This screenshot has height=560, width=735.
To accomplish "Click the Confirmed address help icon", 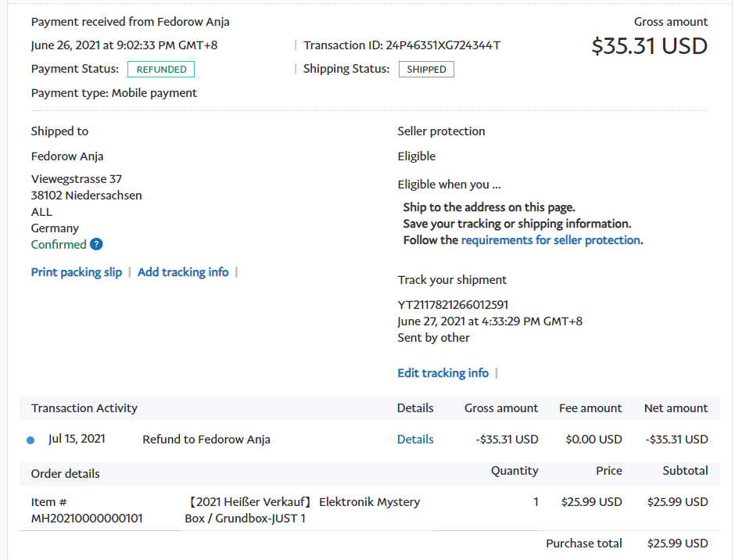I will (96, 245).
